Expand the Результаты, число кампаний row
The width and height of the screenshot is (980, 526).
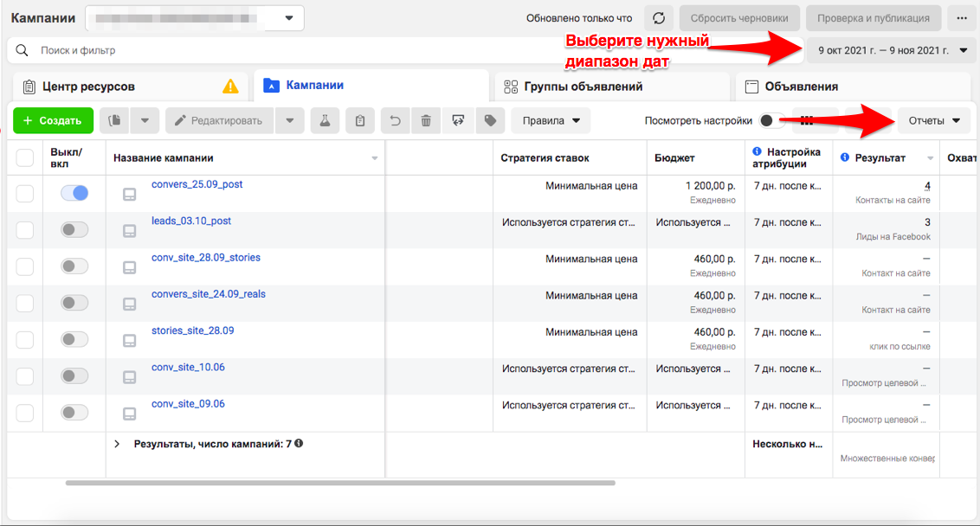(117, 444)
